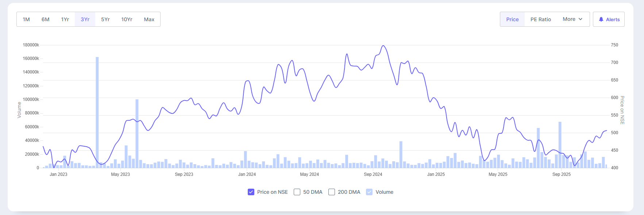Click the bell icon on Alerts
Viewport: 644px width, 215px height.
coord(601,19)
